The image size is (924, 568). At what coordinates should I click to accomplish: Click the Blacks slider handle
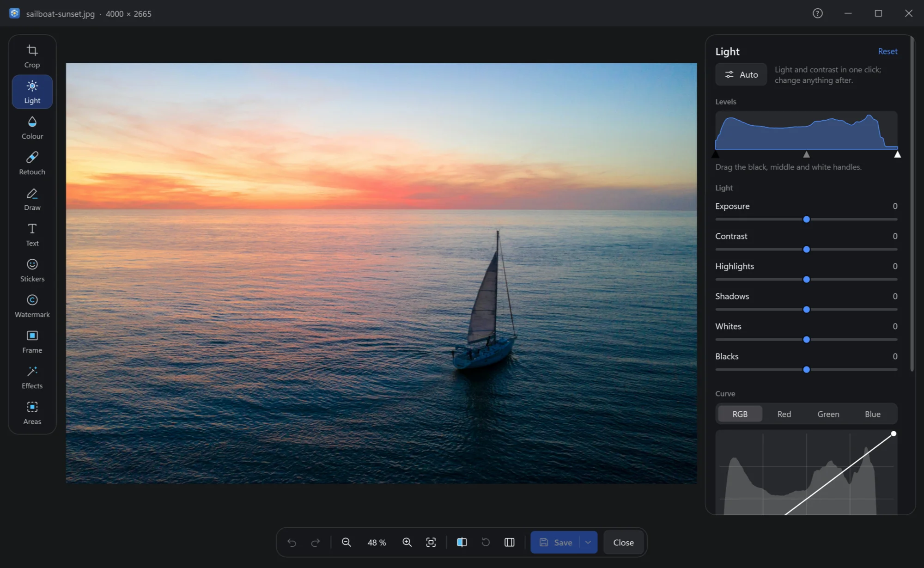(x=806, y=370)
